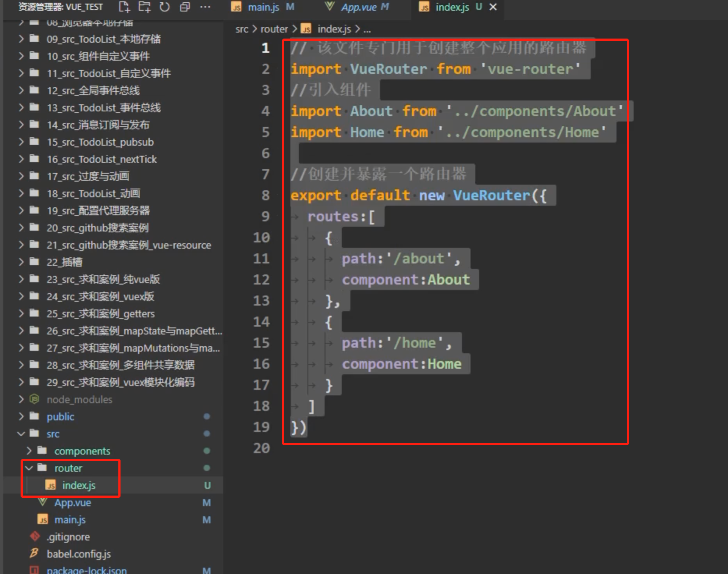This screenshot has height=574, width=728.
Task: Switch to the main.js editor tab
Action: point(263,7)
